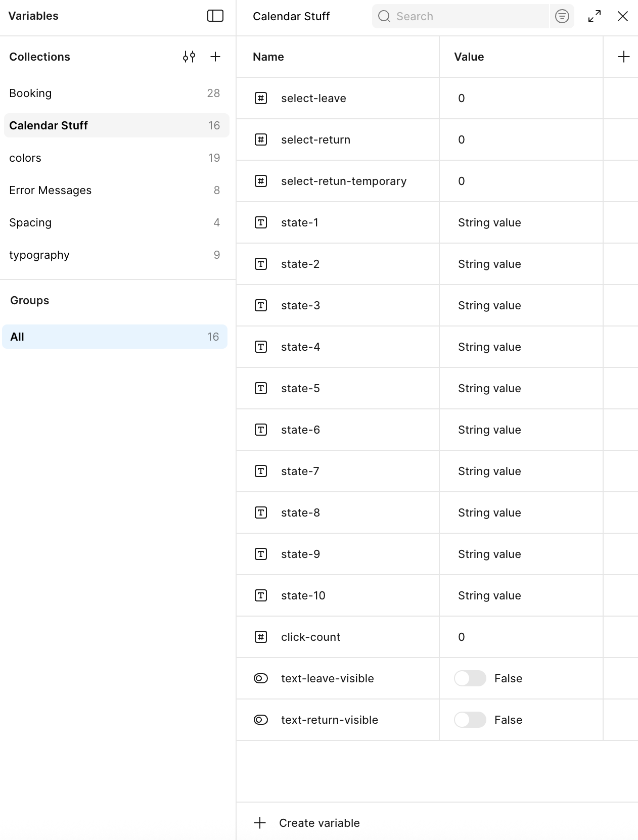
Task: Open collection settings sliders icon
Action: click(x=189, y=57)
